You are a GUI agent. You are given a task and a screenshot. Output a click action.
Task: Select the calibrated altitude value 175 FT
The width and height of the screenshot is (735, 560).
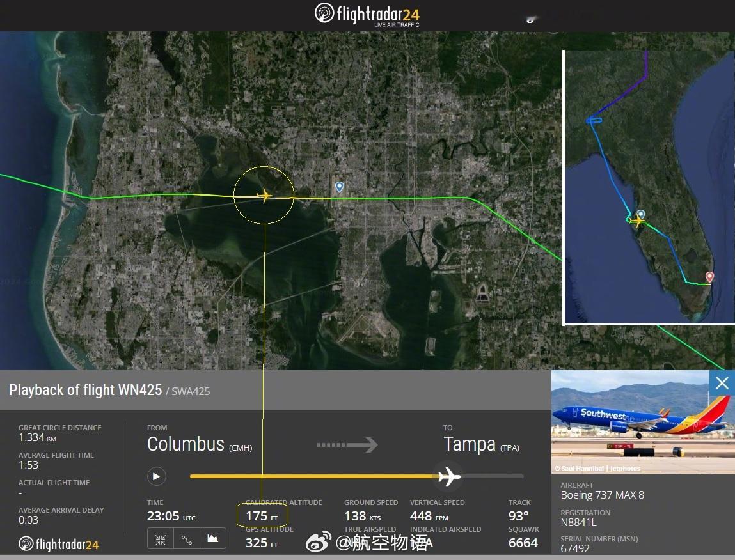click(262, 516)
